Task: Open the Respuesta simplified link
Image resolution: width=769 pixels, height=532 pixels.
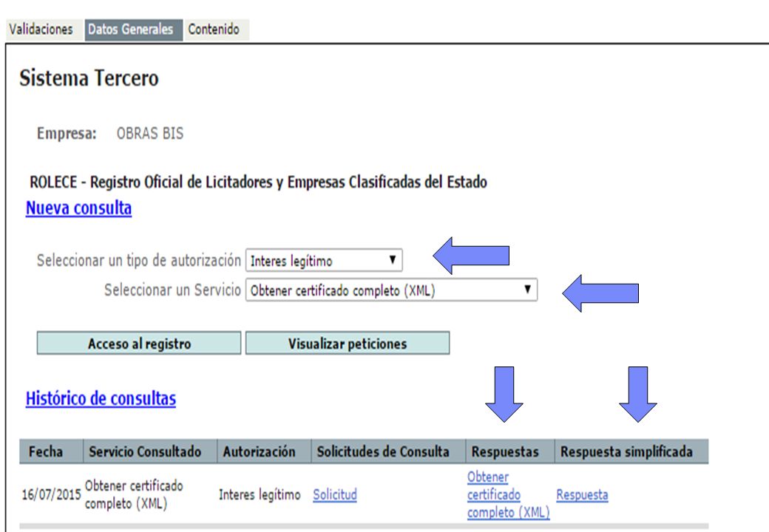Action: point(582,495)
